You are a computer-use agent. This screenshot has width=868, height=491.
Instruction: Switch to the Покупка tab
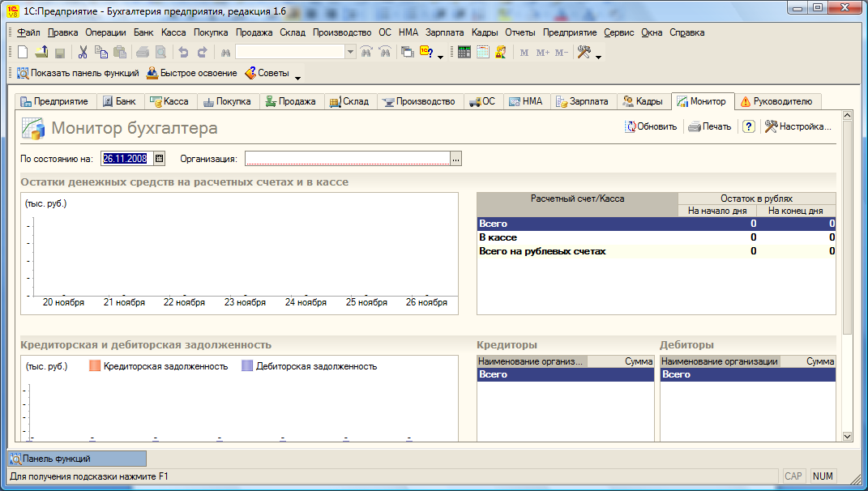(227, 101)
